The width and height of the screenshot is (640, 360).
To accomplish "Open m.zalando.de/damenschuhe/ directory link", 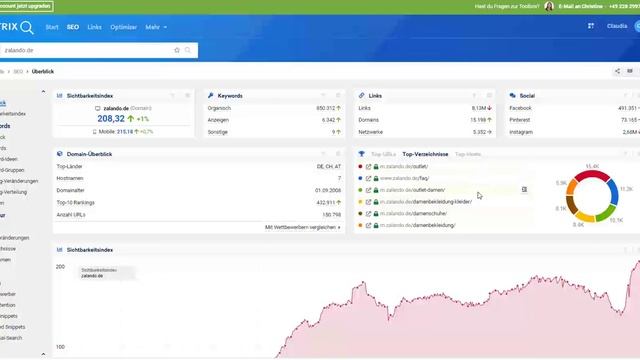I will click(413, 213).
